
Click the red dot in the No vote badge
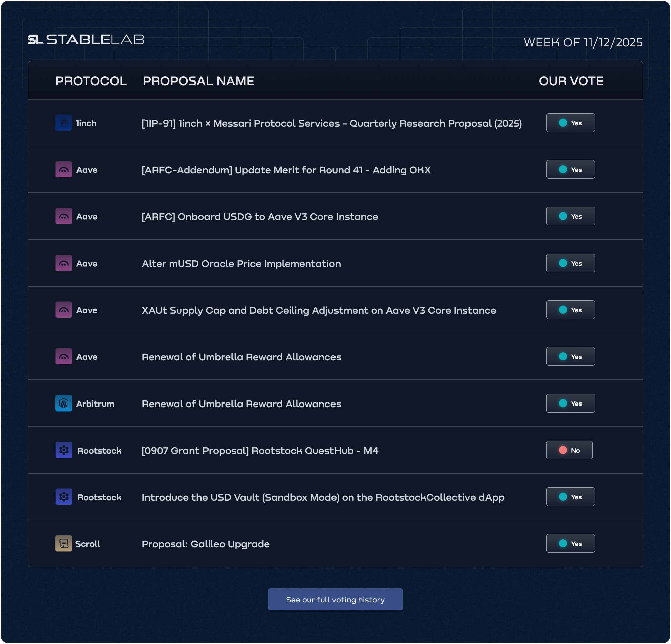click(563, 450)
